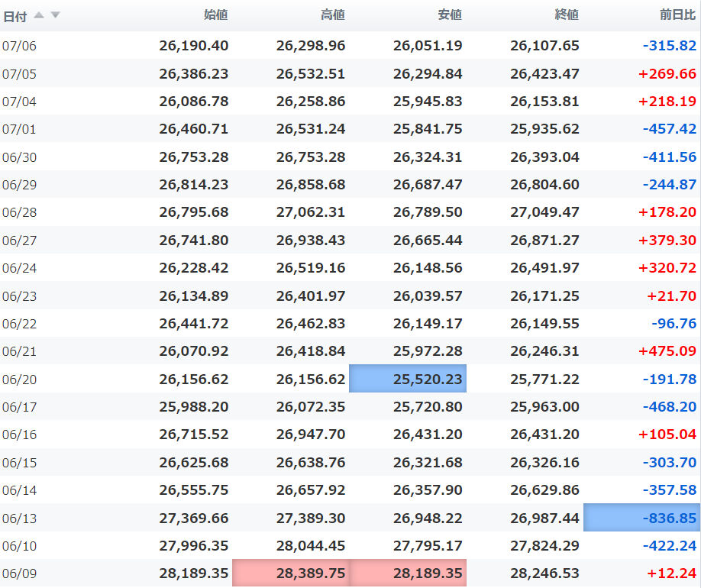Select closing value 26,804.60
701x588 pixels.
click(x=545, y=185)
